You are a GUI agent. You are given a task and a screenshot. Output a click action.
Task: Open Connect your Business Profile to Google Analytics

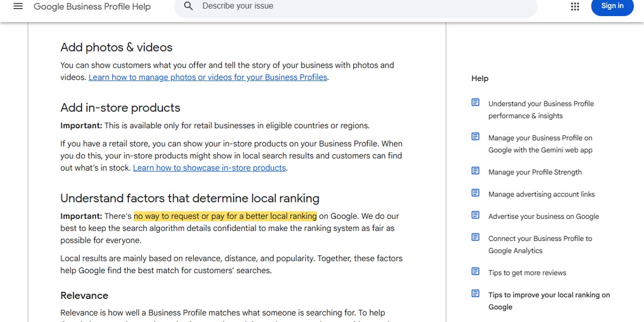pos(540,244)
